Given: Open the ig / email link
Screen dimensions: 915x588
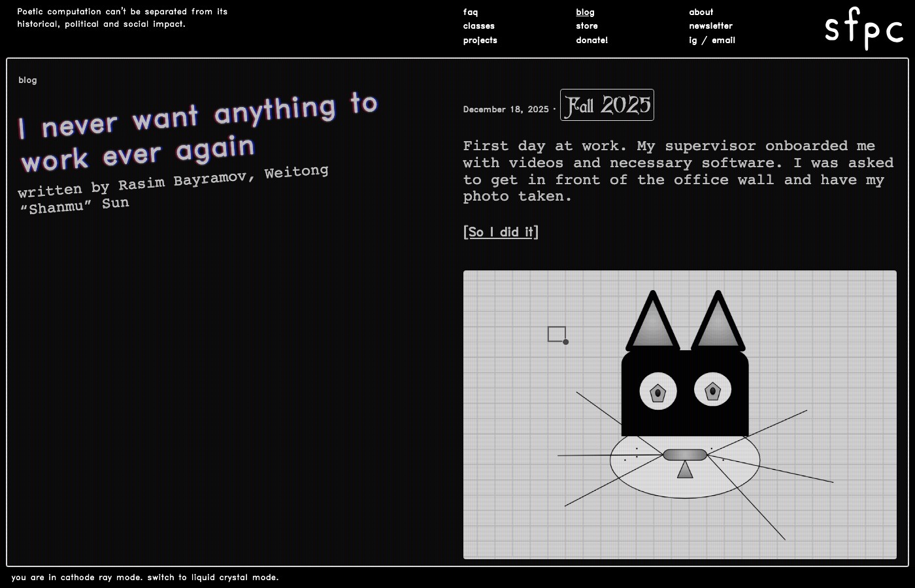Looking at the screenshot, I should pyautogui.click(x=712, y=40).
